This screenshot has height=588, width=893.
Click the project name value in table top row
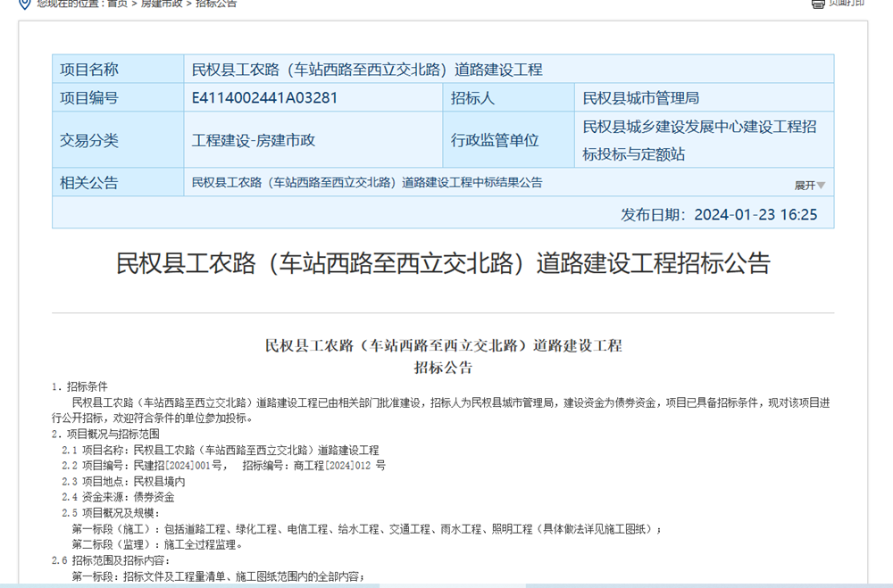pyautogui.click(x=367, y=70)
